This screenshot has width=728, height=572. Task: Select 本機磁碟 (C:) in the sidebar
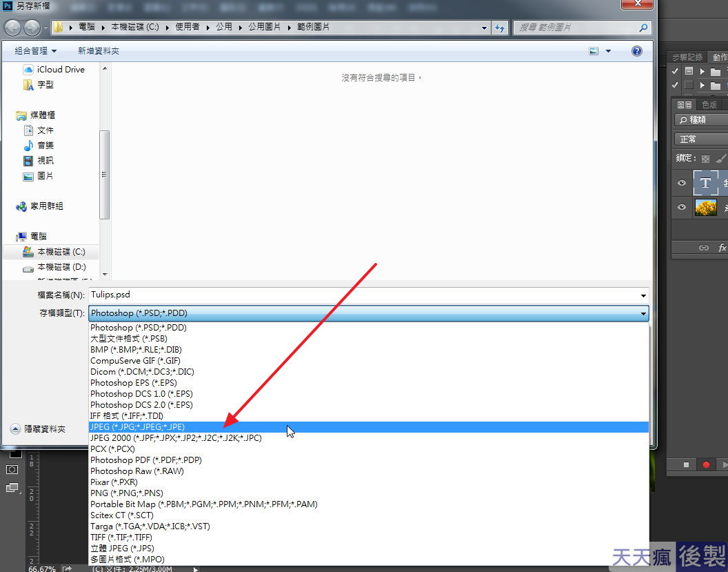(x=51, y=251)
